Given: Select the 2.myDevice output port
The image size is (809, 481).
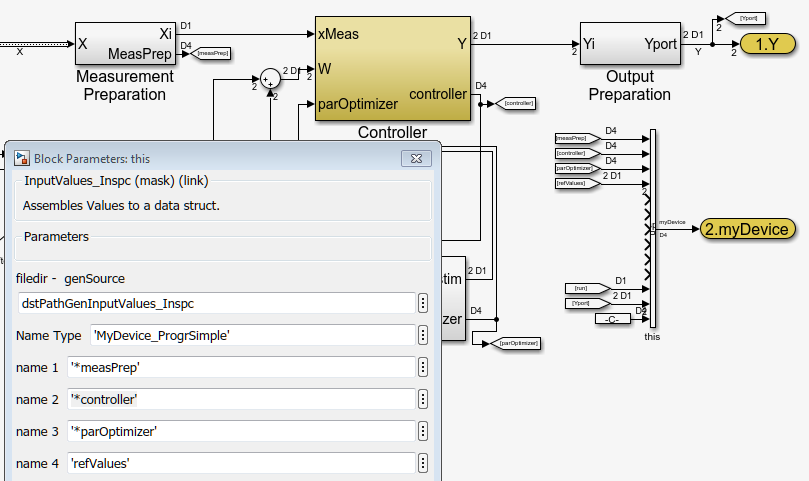Looking at the screenshot, I should tap(749, 229).
